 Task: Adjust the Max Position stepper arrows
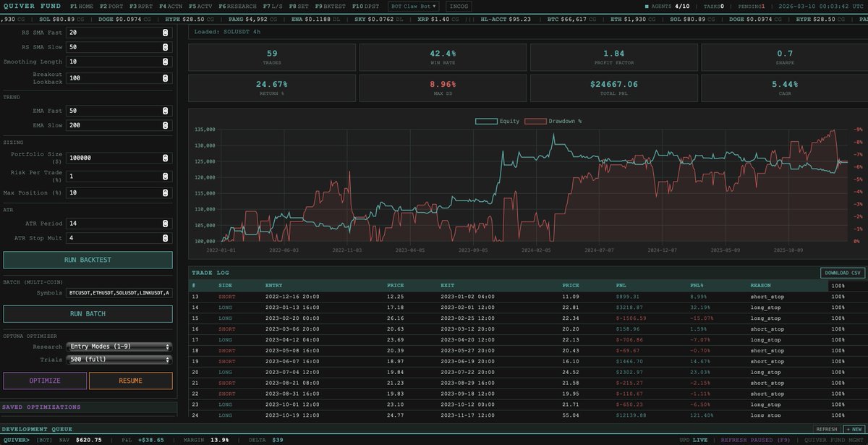[x=166, y=193]
